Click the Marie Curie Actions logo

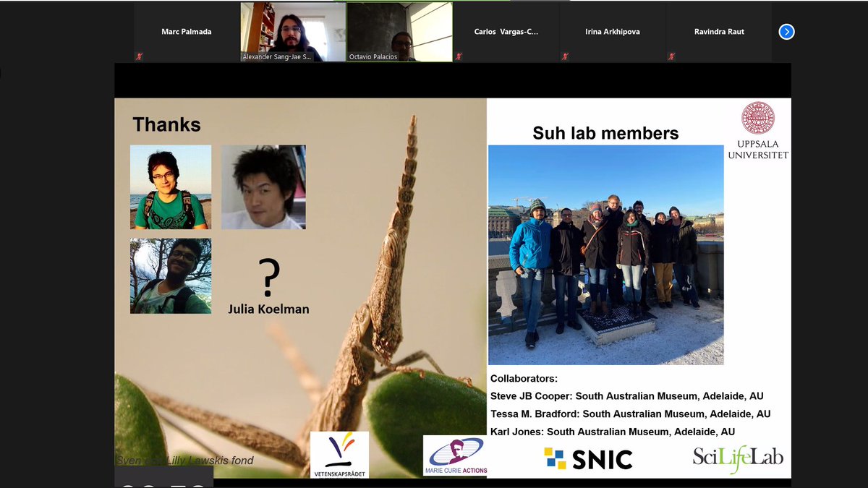(x=455, y=455)
